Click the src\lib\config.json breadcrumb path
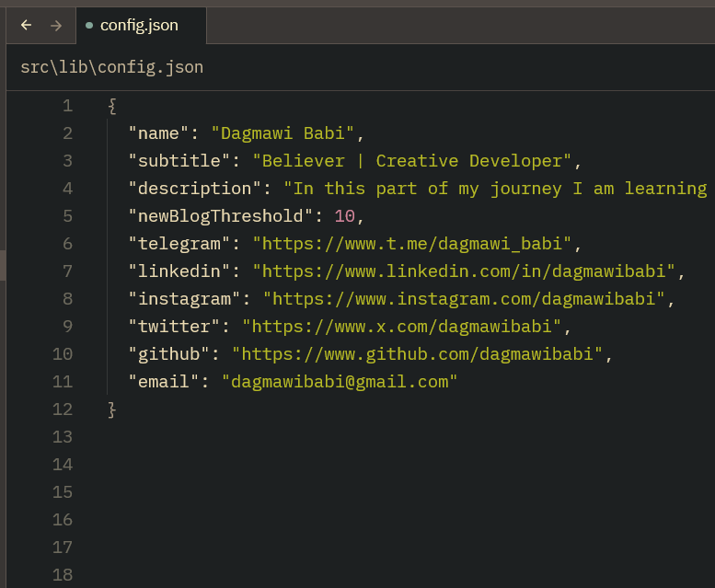Viewport: 715px width, 588px height. [111, 67]
